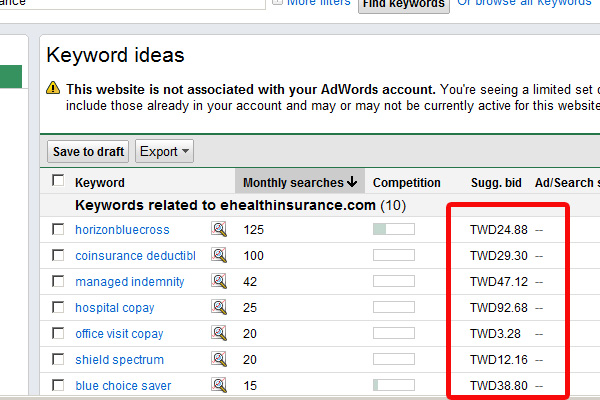The image size is (600, 400).
Task: Click blue choice saver competition bar
Action: 394,385
